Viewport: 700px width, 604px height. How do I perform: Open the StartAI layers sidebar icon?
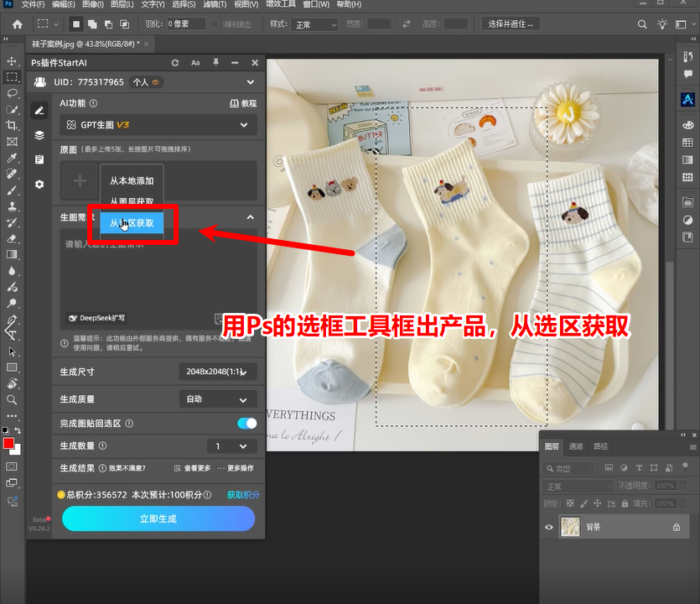(x=39, y=135)
